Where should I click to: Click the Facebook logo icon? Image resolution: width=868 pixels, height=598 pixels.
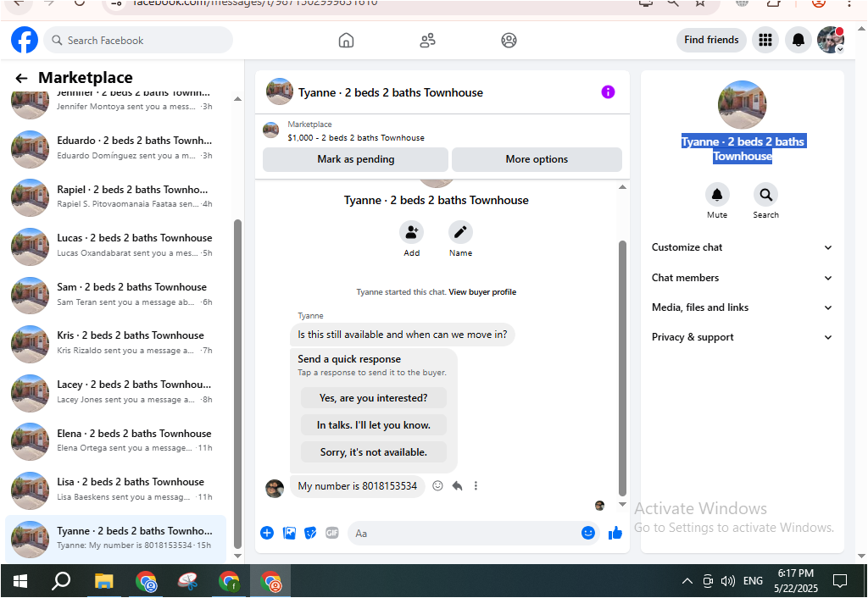[x=25, y=41]
